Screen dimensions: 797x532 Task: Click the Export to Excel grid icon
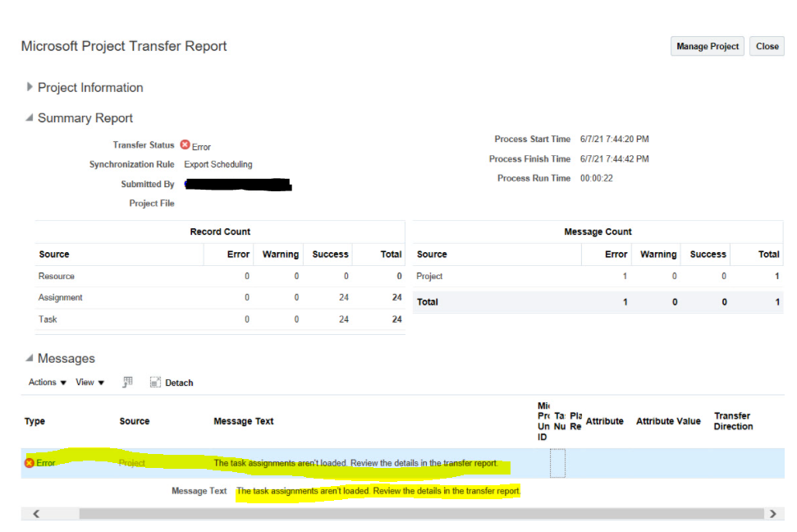[x=126, y=382]
